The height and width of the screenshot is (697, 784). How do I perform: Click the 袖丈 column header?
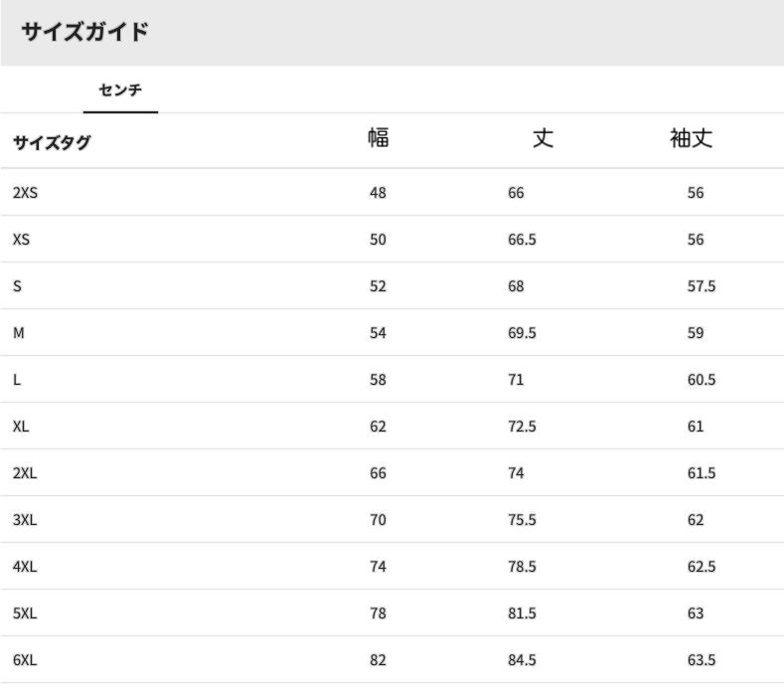[x=692, y=138]
